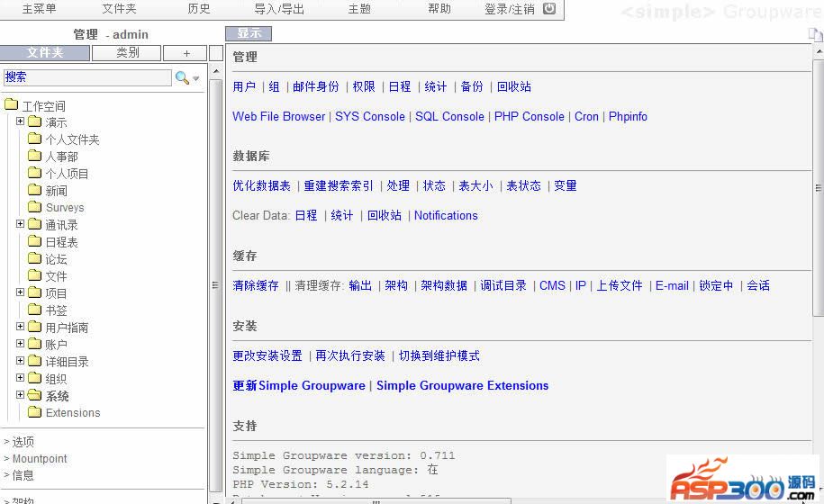Open the 帮助 menu
The width and height of the screenshot is (824, 504).
(439, 8)
